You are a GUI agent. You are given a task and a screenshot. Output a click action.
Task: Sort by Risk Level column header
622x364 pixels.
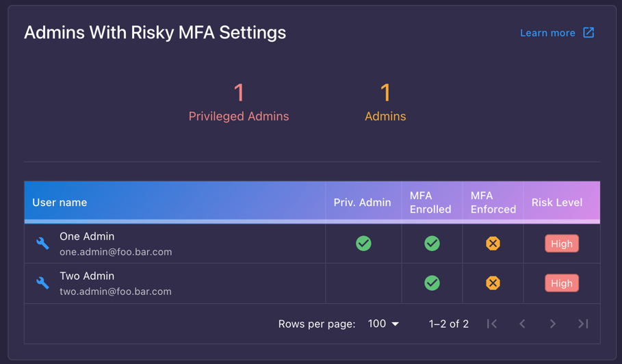point(557,203)
